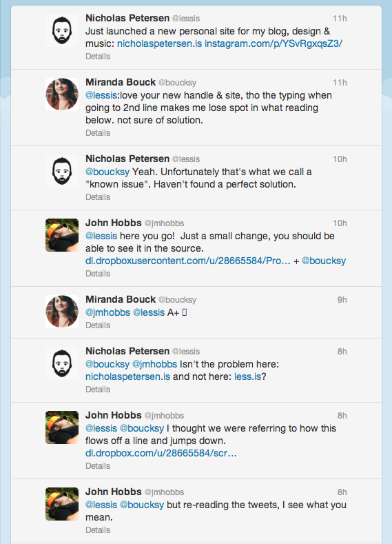Expand Details under the last John Hobbs tweet

(x=98, y=530)
